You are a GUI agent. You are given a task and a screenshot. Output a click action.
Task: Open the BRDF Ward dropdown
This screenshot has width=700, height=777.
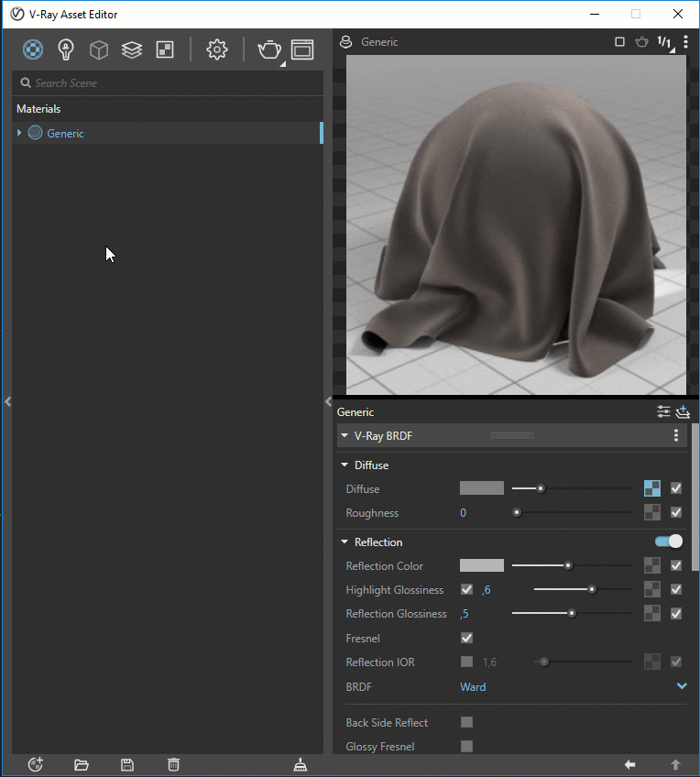coord(574,687)
